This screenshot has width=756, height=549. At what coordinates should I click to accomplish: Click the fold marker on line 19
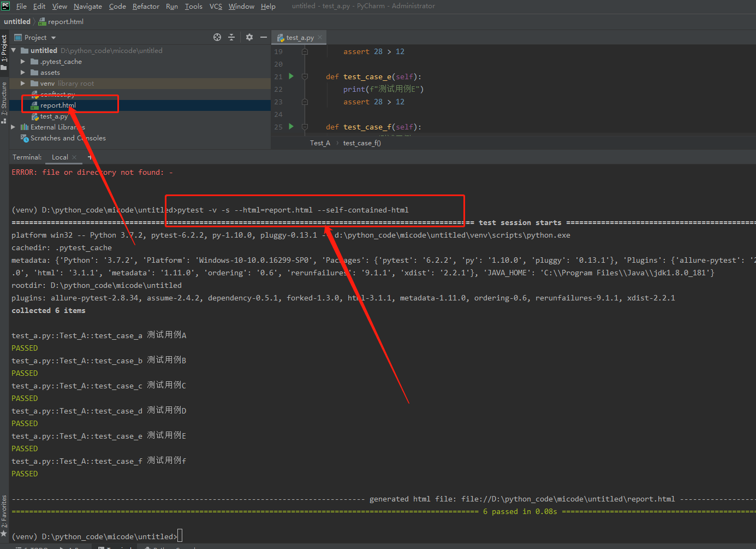click(305, 51)
